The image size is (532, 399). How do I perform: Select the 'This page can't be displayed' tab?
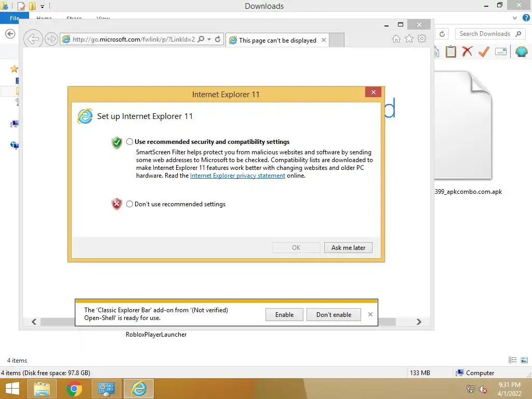tap(277, 41)
